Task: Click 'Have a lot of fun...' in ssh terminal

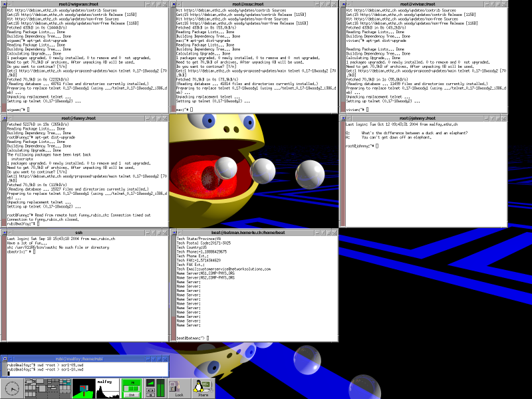Action: [27, 243]
